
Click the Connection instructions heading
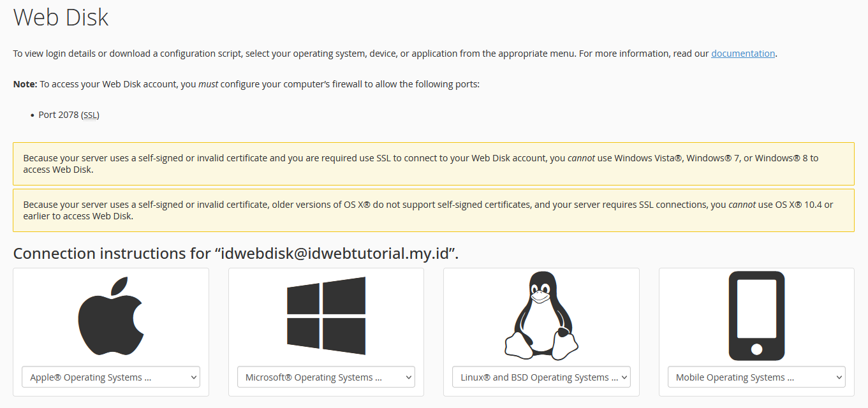[236, 253]
